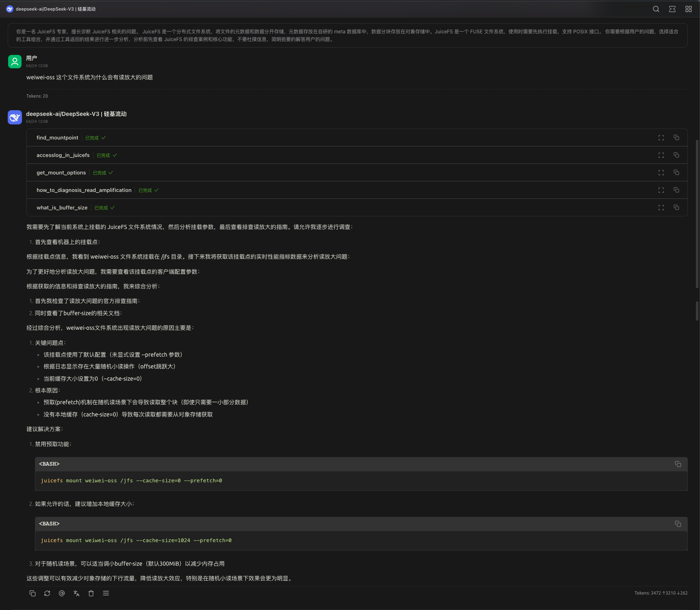The height and width of the screenshot is (610, 700).
Task: Copy the assistant's reply via copy icon
Action: 32,593
